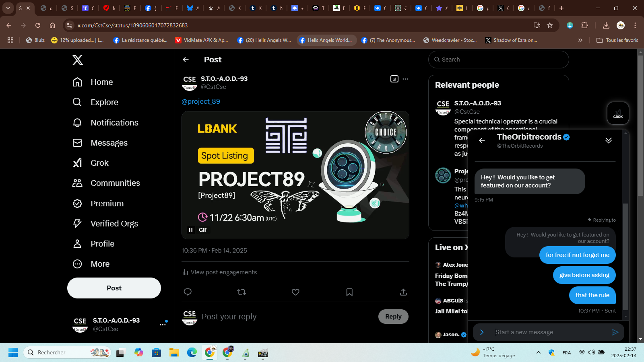Click the send message arrow
Image resolution: width=644 pixels, height=362 pixels.
(x=615, y=332)
